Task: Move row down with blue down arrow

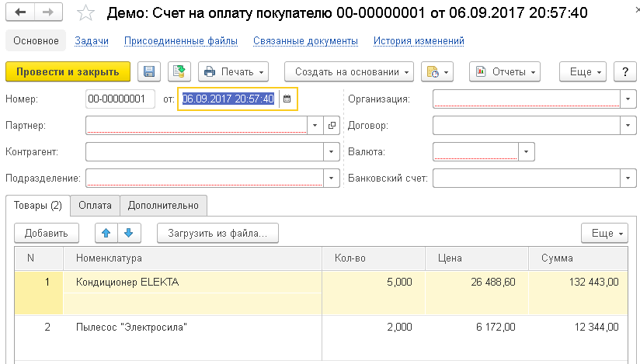Action: coord(128,233)
